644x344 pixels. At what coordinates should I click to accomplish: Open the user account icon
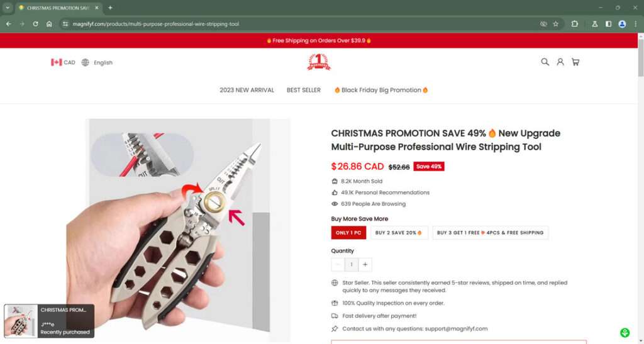[560, 62]
